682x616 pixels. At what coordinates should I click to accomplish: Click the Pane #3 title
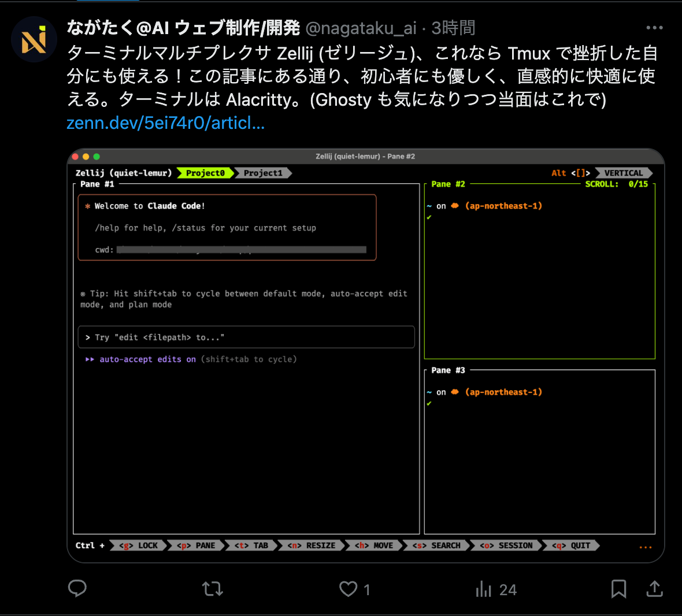[448, 370]
